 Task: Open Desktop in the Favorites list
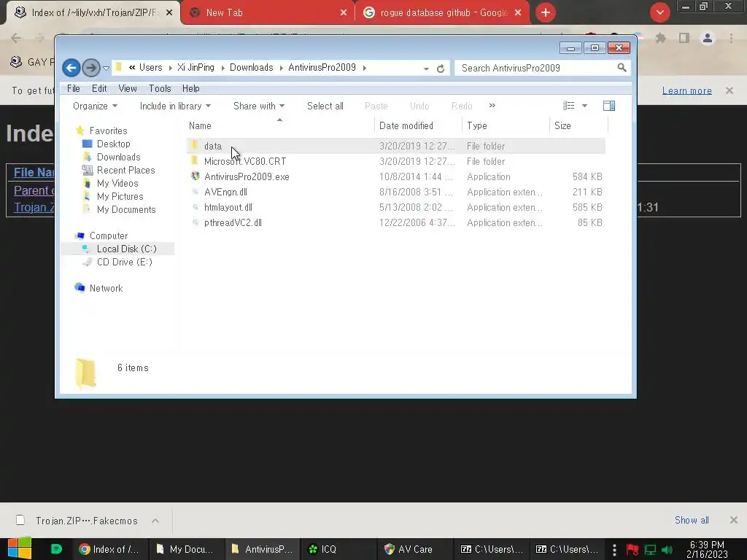coord(113,144)
